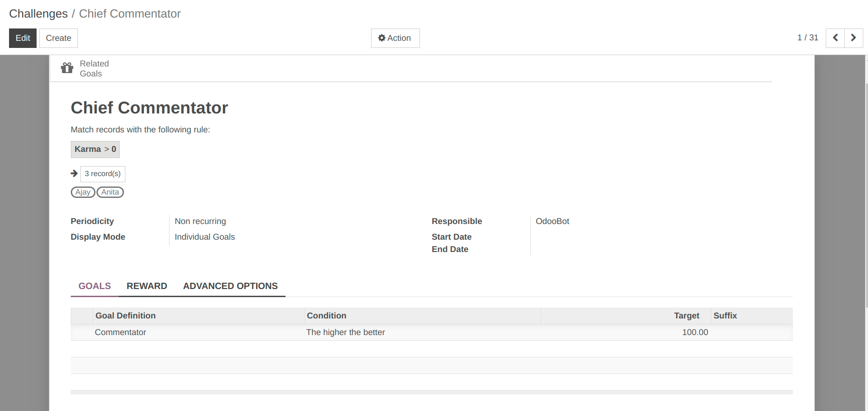
Task: Click the Related Goals gift icon
Action: click(67, 68)
